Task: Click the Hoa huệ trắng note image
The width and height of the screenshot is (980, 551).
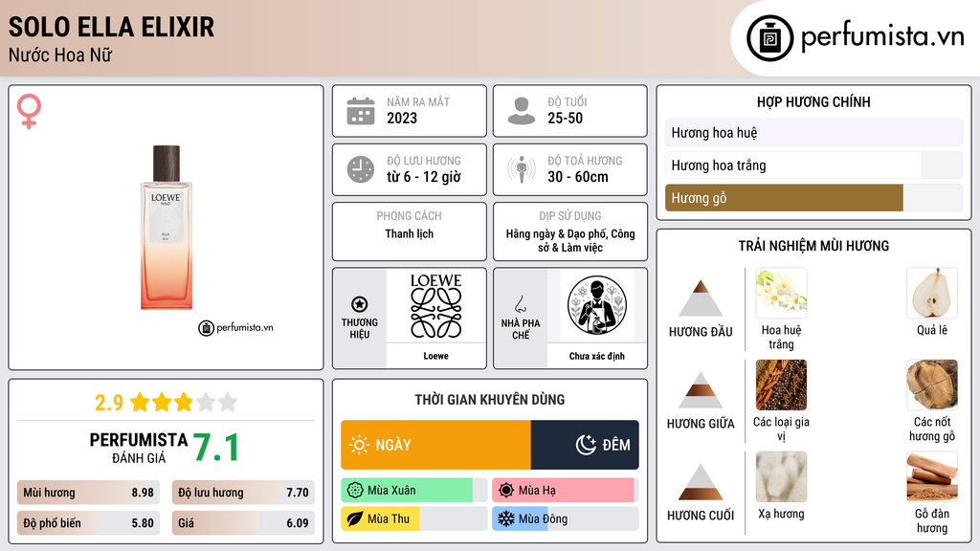Action: click(781, 294)
